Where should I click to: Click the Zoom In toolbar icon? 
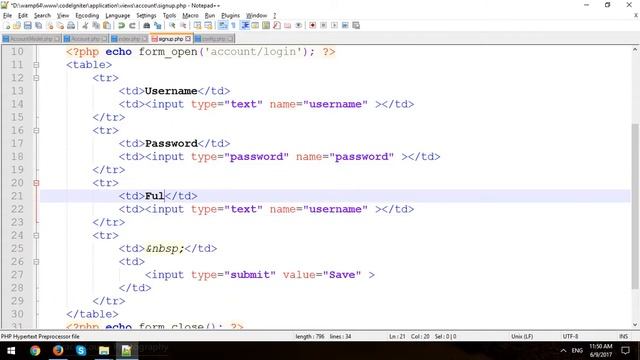tap(172, 25)
